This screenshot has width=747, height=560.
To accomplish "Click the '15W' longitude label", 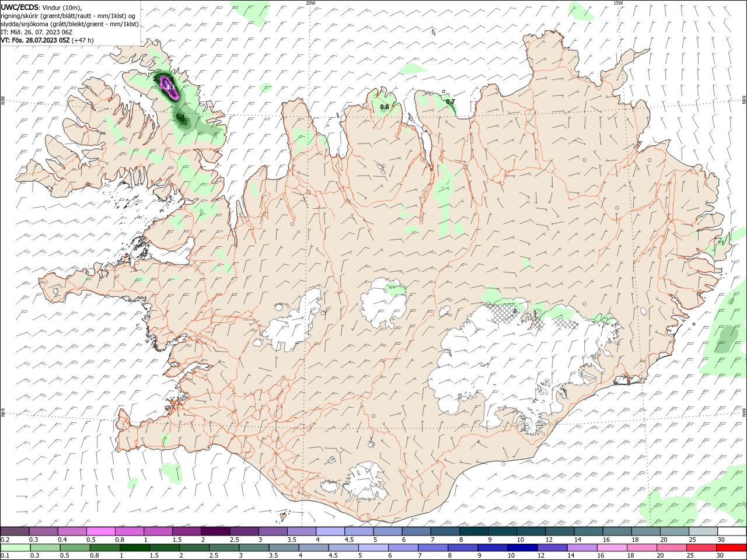I will 618,3.
